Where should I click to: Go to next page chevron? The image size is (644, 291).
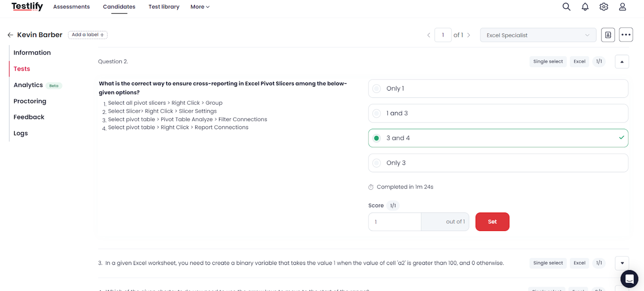(x=469, y=35)
